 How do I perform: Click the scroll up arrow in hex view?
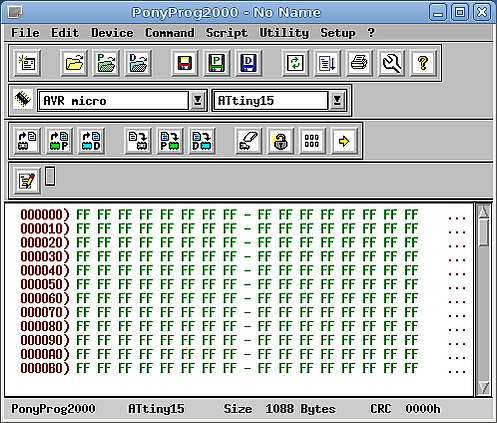point(483,212)
